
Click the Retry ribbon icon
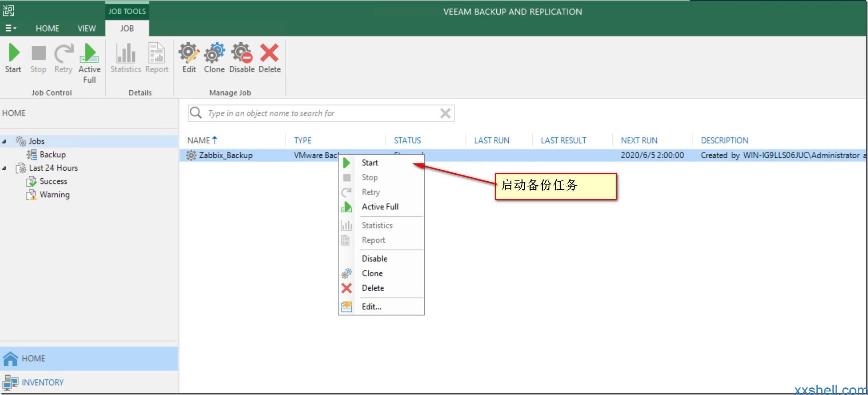(64, 58)
